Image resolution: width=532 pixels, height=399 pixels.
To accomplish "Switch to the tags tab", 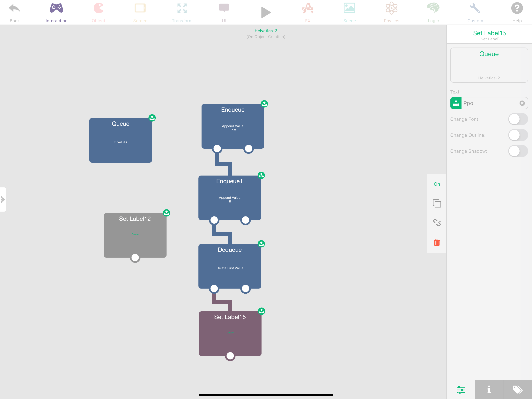I will (x=517, y=389).
